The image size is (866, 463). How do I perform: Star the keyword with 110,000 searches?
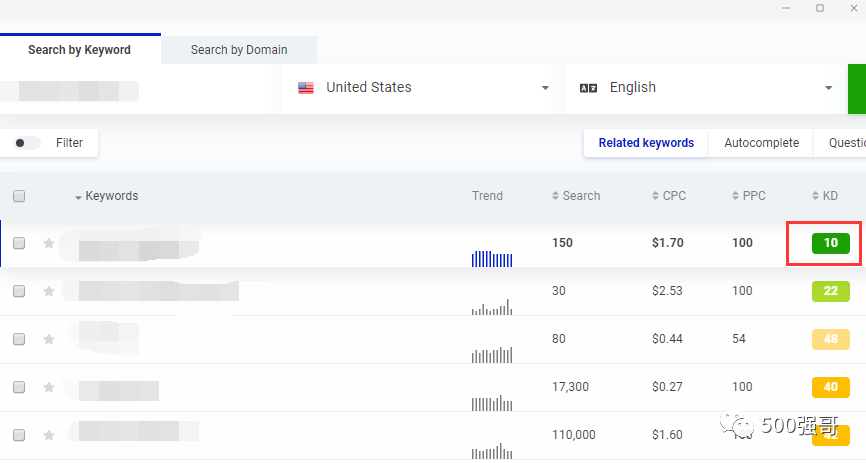[49, 435]
